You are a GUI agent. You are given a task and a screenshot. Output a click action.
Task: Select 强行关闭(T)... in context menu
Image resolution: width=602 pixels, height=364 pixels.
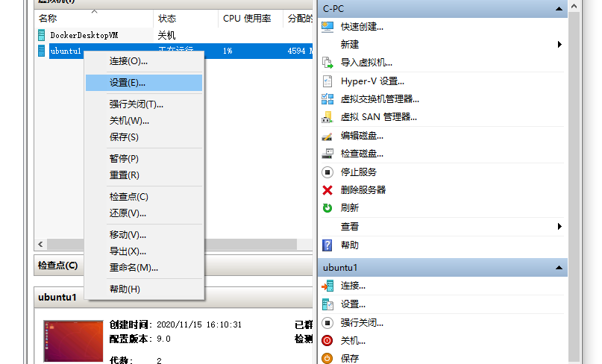click(144, 104)
